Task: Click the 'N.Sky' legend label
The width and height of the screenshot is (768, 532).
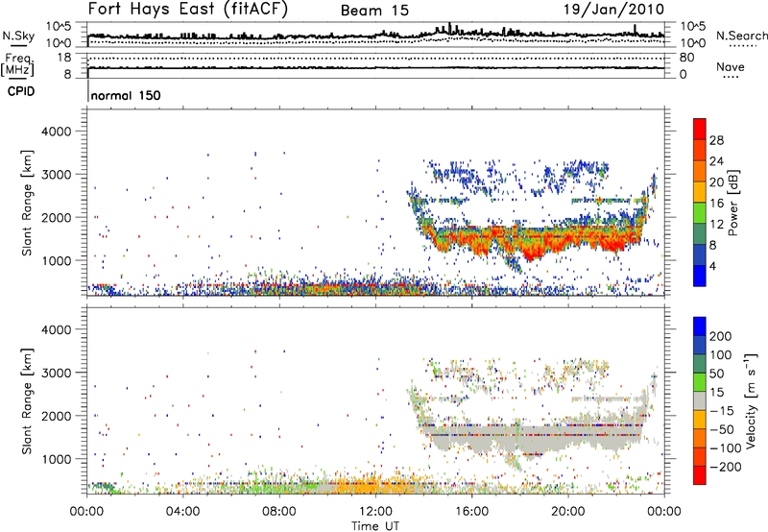Action: pyautogui.click(x=18, y=36)
